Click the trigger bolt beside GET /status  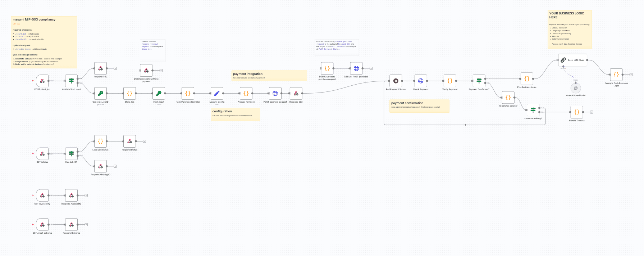click(33, 154)
